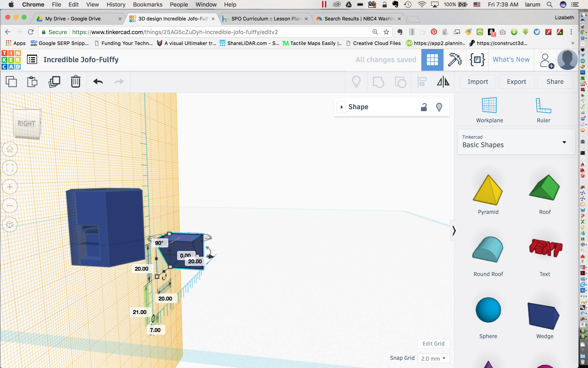Click Fit all in view button
The width and height of the screenshot is (588, 368).
[x=10, y=168]
